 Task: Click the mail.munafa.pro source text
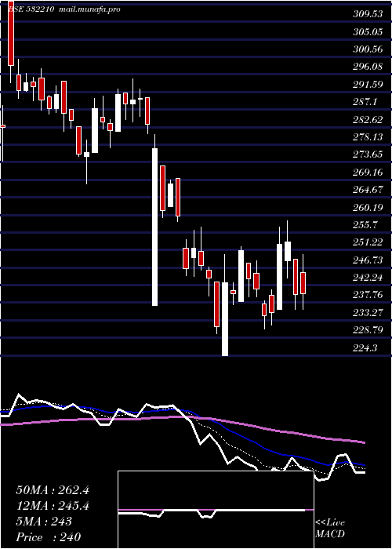tap(88, 9)
